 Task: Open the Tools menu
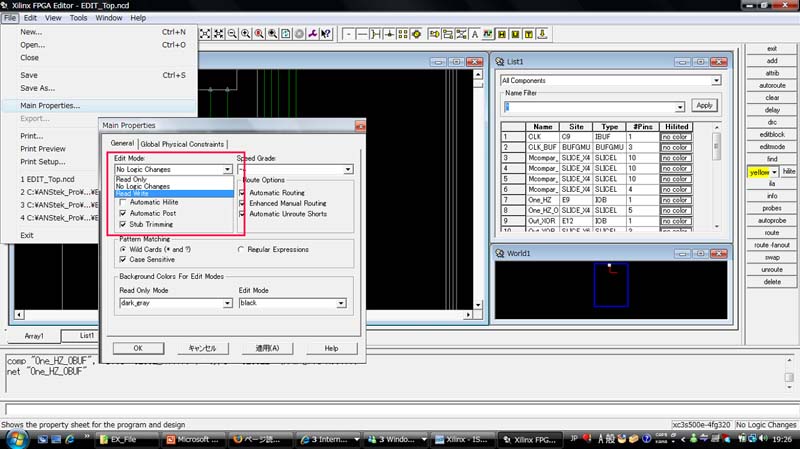pos(79,18)
